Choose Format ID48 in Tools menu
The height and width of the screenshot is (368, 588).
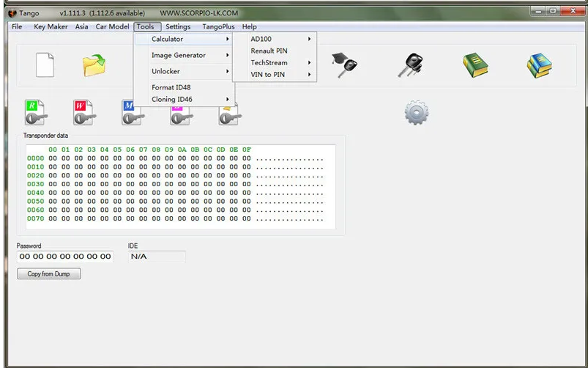tap(171, 87)
